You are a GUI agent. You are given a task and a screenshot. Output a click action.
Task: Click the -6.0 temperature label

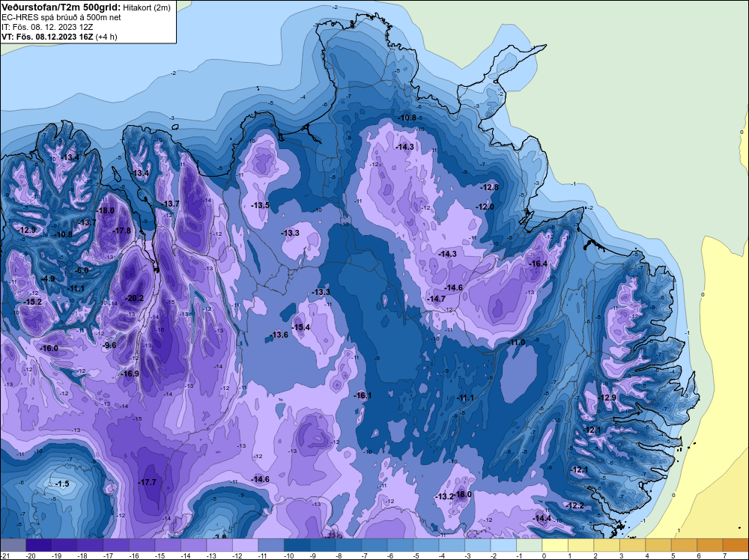pyautogui.click(x=82, y=270)
